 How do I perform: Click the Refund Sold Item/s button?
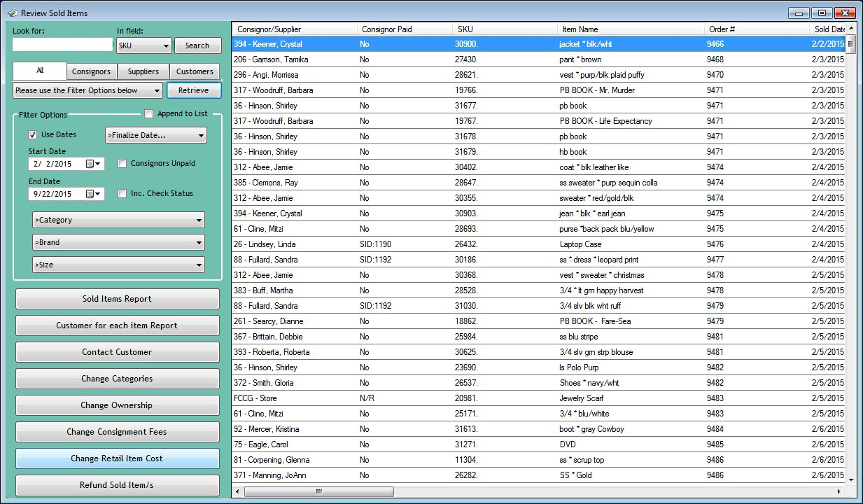click(x=117, y=485)
